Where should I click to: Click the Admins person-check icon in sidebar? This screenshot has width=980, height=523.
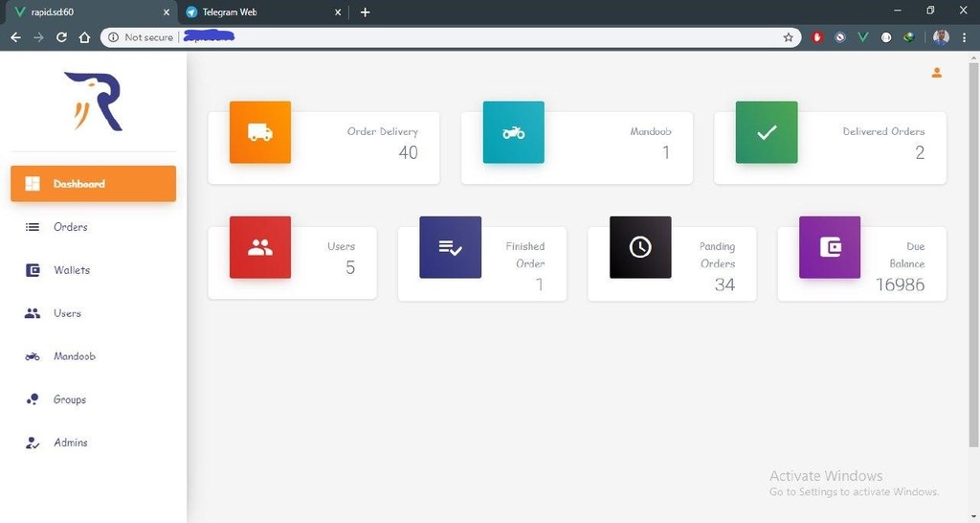tap(32, 443)
